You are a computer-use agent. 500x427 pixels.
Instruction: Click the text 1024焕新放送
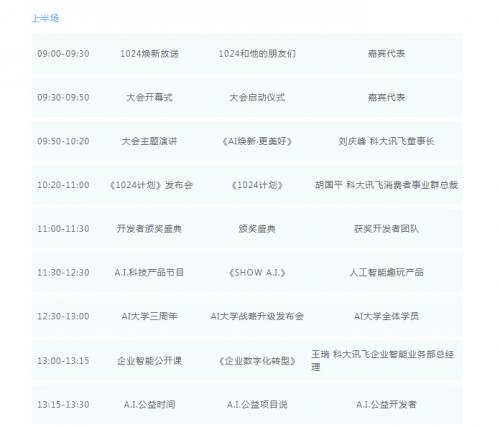(x=149, y=54)
